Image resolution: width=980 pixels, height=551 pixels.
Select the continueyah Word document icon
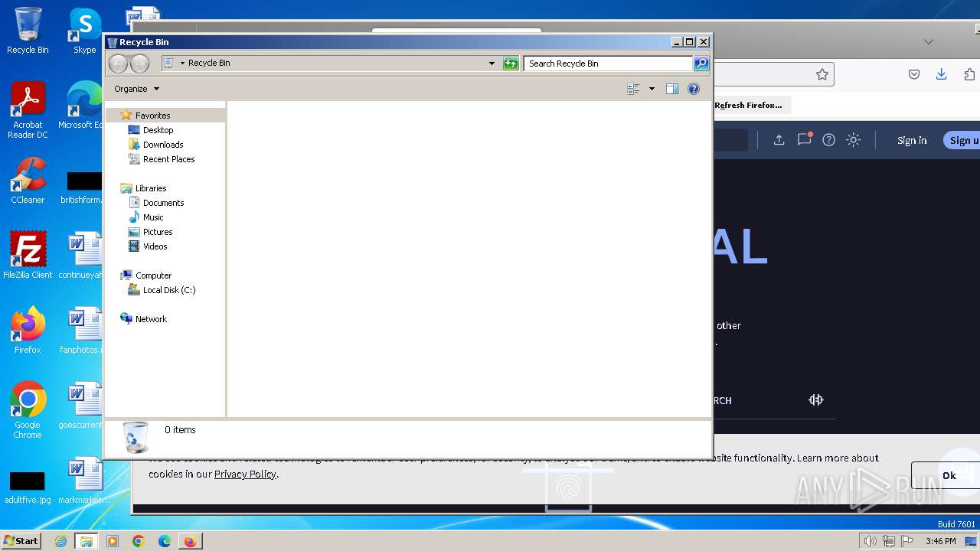[x=83, y=256]
